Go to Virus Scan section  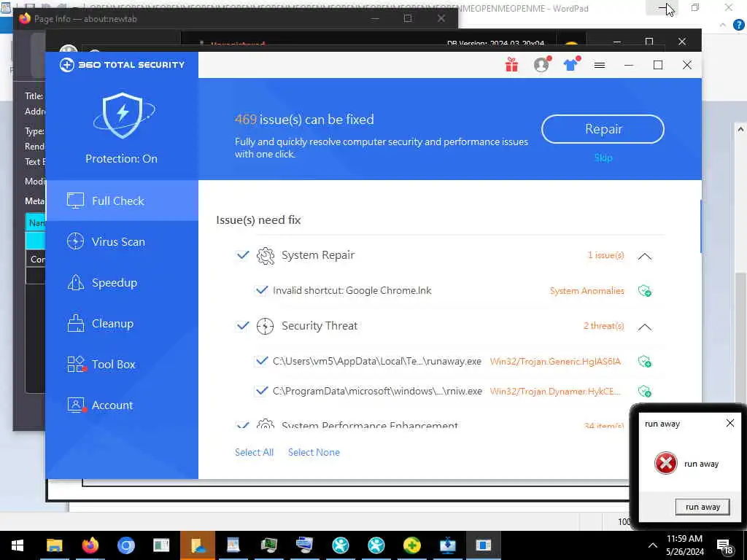[x=122, y=241]
